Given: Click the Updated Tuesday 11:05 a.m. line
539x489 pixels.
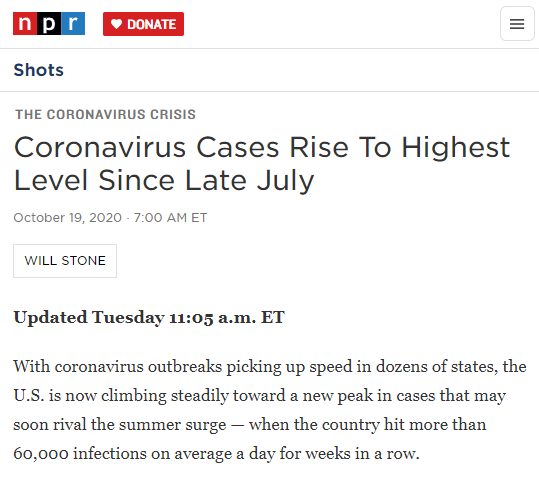Looking at the screenshot, I should click(x=149, y=317).
